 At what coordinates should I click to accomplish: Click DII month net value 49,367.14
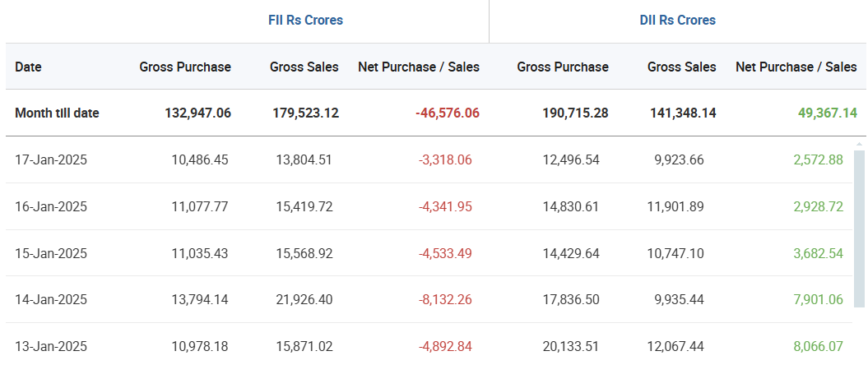pyautogui.click(x=827, y=113)
